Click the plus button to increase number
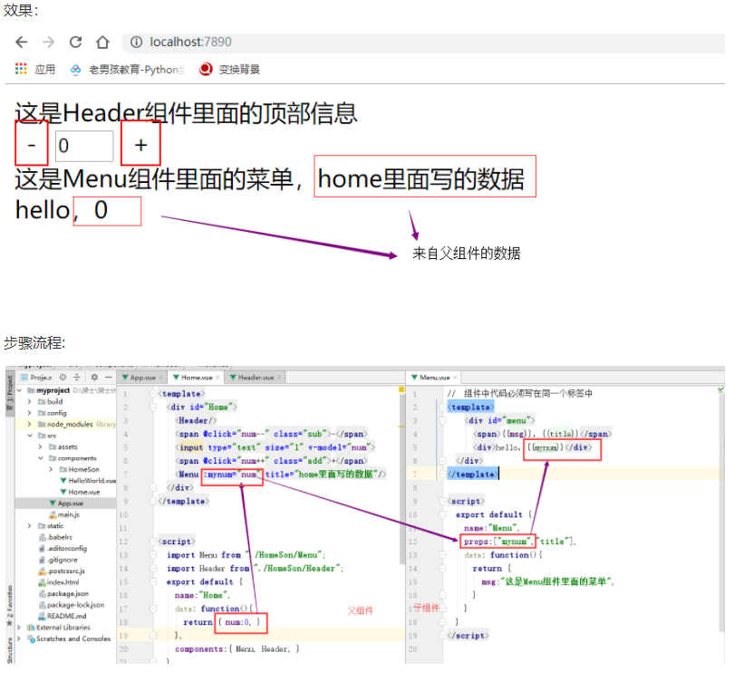Image resolution: width=734 pixels, height=700 pixels. click(140, 145)
